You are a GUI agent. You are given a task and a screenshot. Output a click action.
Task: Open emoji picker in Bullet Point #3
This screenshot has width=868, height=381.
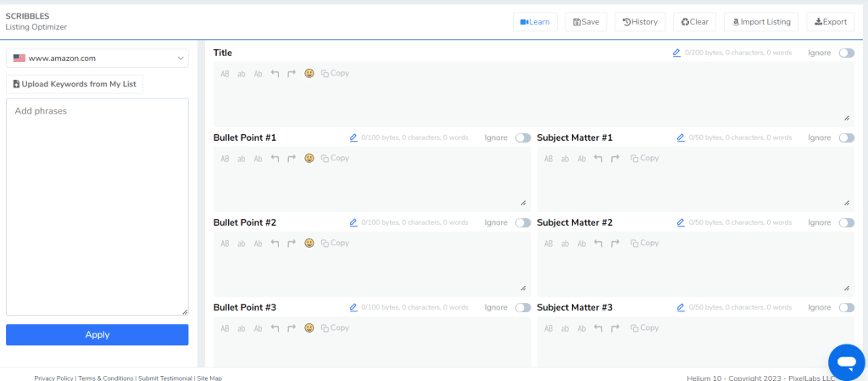[x=309, y=328]
